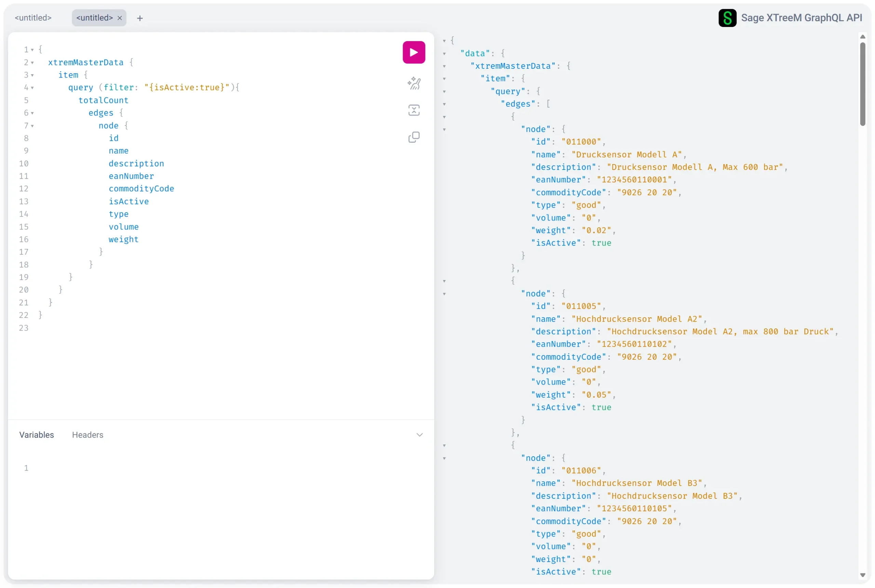Collapse the variables editor with the chevron
The width and height of the screenshot is (875, 588).
419,435
